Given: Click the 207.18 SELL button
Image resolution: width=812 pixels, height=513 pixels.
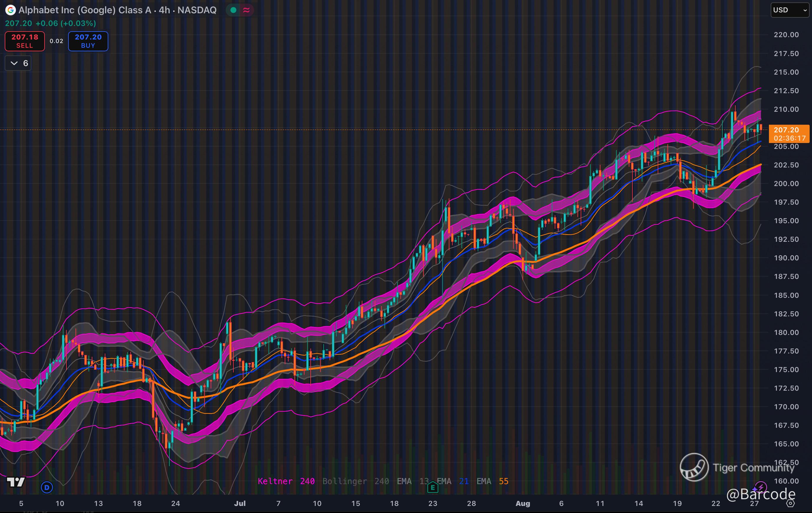Looking at the screenshot, I should coord(24,41).
